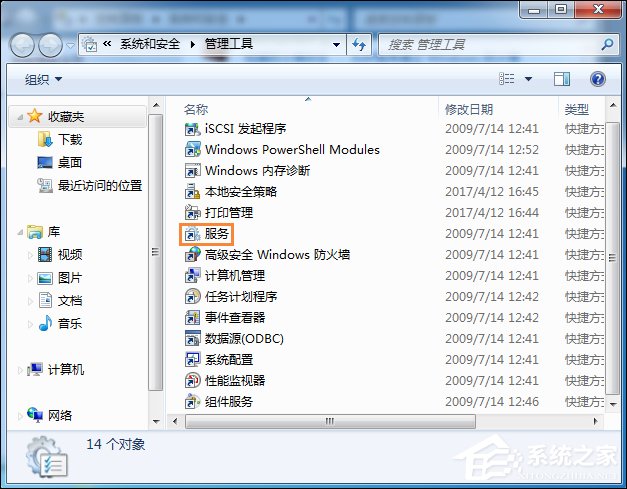
Task: Refresh the folder via address bar button
Action: point(359,44)
